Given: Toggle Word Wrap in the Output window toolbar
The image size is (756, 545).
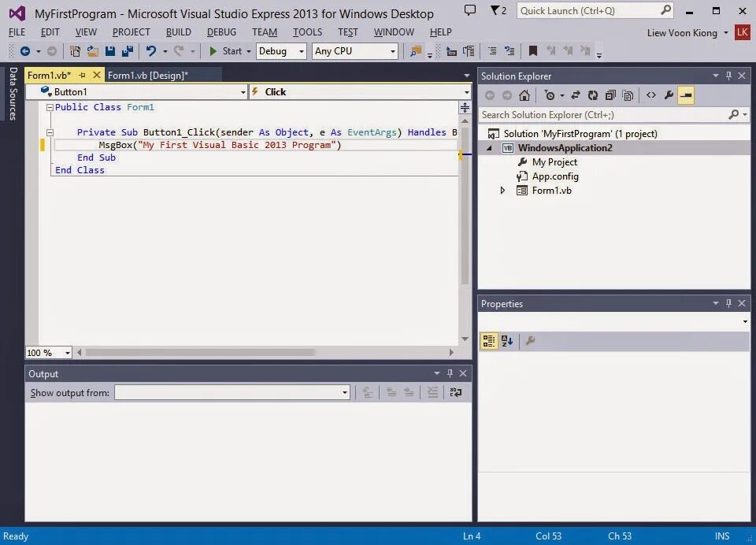Looking at the screenshot, I should click(455, 392).
